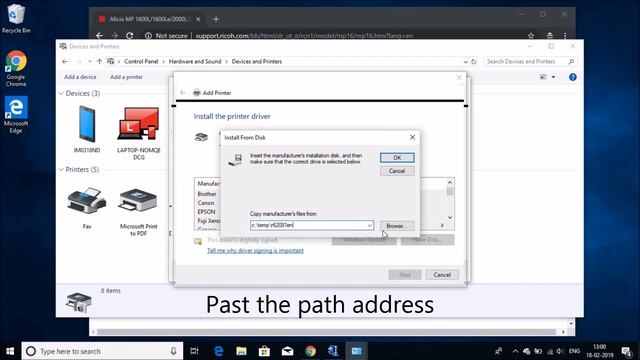Click the volume icon in system tray

[x=560, y=351]
